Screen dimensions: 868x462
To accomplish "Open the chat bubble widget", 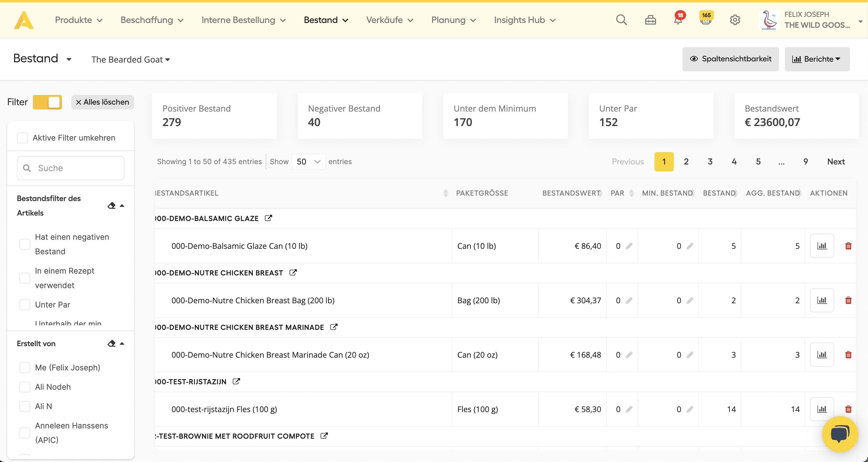I will pos(840,434).
